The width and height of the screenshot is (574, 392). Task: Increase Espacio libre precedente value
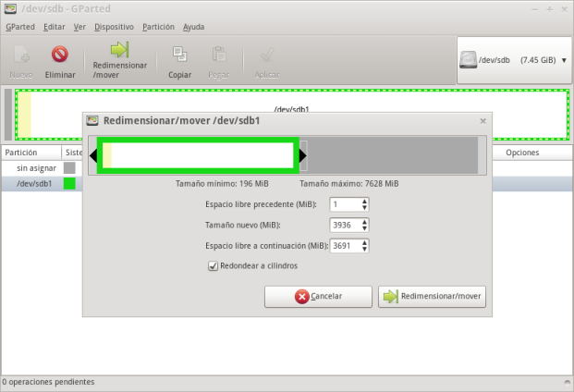pos(364,201)
